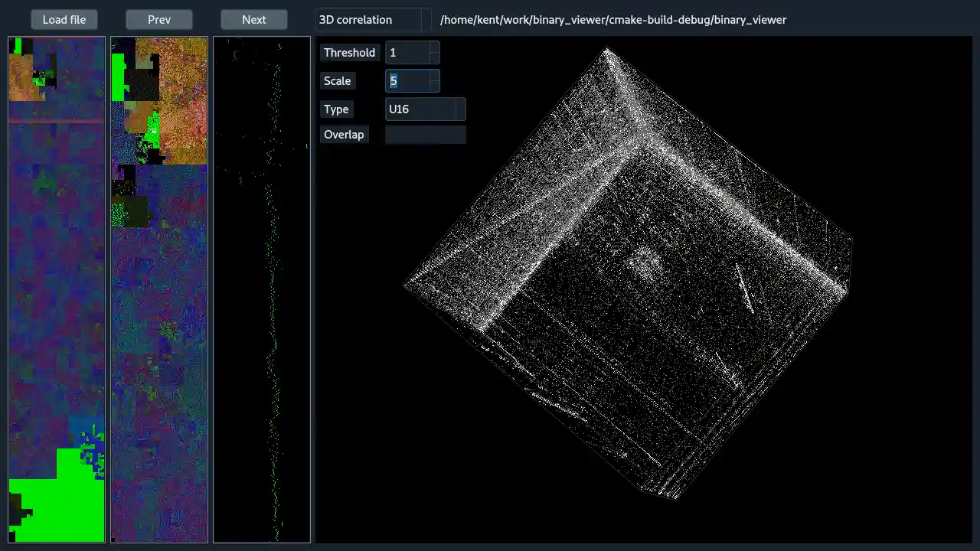Click the Prev button
Viewport: 980px width, 551px height.
click(x=158, y=19)
